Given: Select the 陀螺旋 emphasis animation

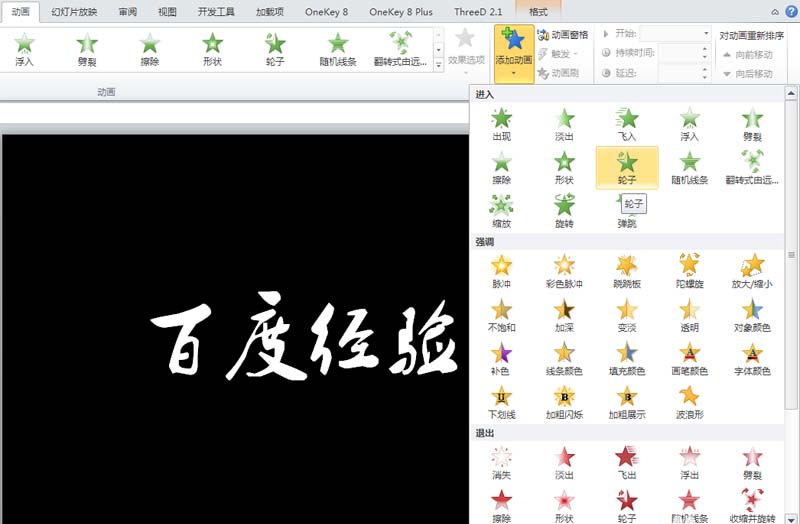Looking at the screenshot, I should tap(689, 271).
